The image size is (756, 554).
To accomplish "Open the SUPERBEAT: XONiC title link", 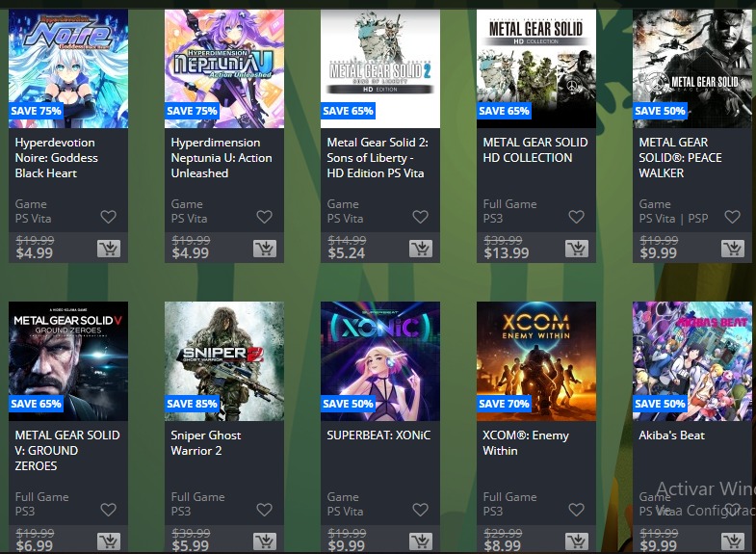I will pyautogui.click(x=378, y=435).
